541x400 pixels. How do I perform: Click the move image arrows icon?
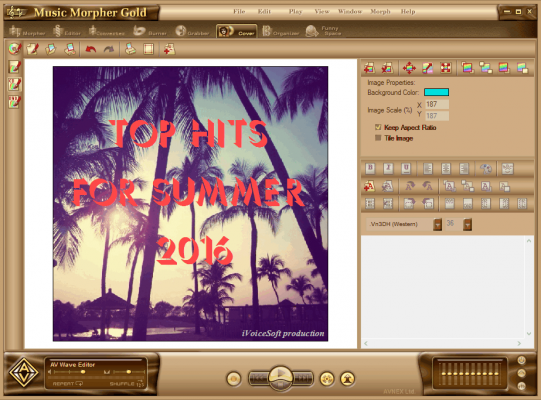[x=409, y=68]
